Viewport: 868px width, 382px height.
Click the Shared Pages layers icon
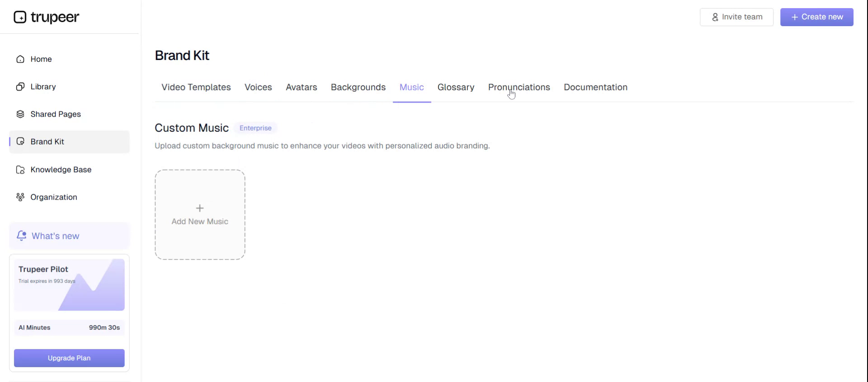[x=20, y=114]
